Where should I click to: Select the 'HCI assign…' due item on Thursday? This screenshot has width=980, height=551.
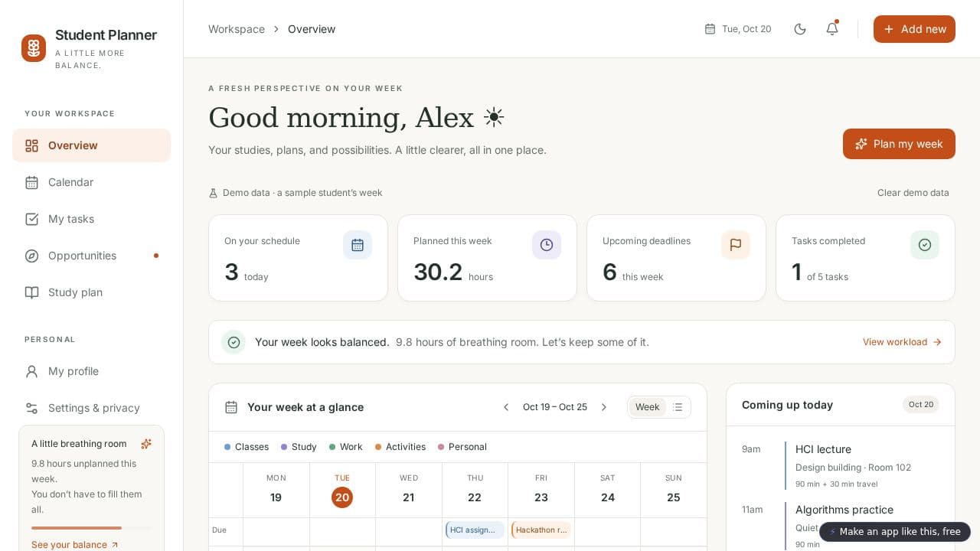475,530
